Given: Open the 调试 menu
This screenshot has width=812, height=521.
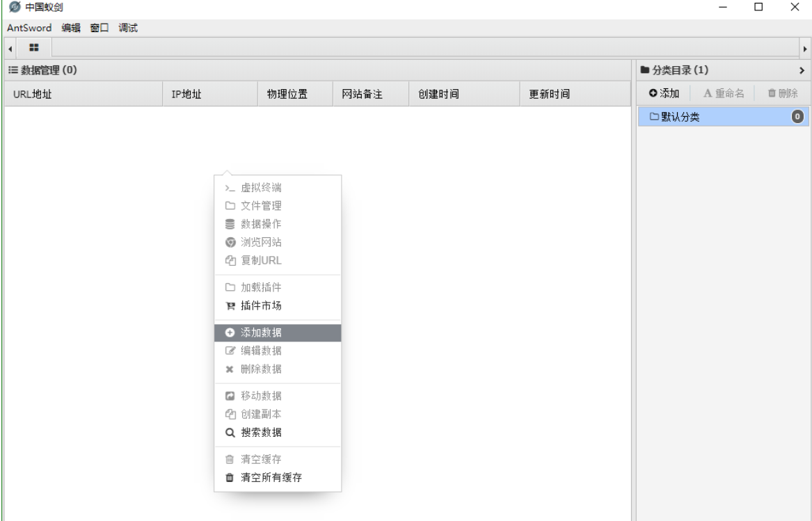Looking at the screenshot, I should pos(128,28).
